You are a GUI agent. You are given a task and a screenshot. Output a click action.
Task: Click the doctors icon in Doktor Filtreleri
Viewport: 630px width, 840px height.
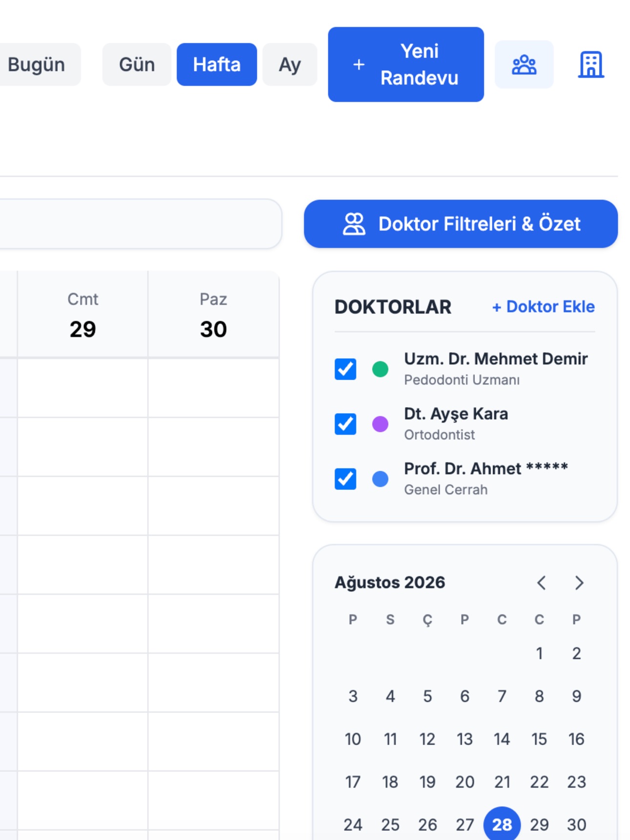tap(354, 224)
